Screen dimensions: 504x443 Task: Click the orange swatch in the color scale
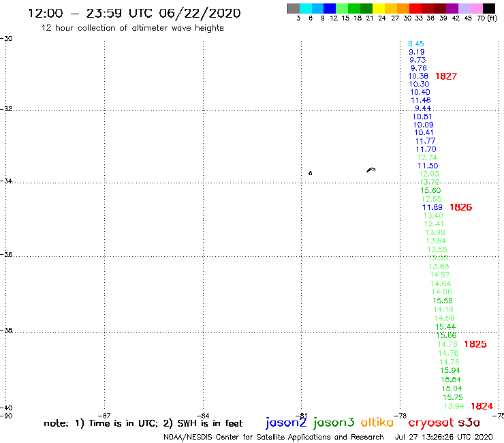[403, 8]
